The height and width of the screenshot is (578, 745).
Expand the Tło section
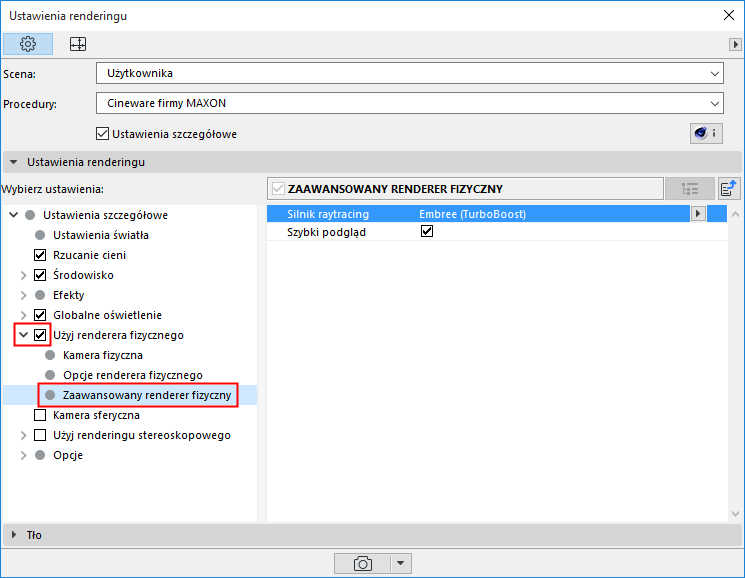coord(14,535)
